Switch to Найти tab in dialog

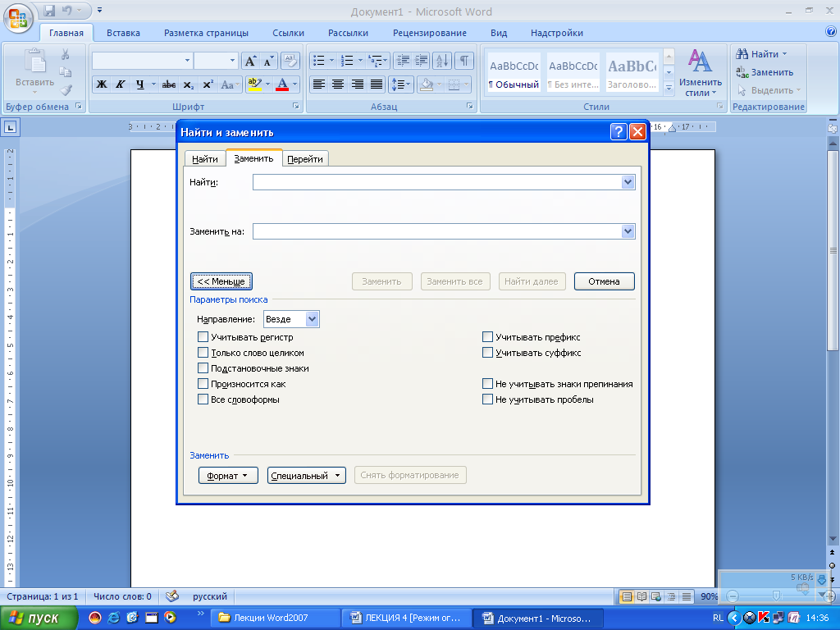click(204, 159)
